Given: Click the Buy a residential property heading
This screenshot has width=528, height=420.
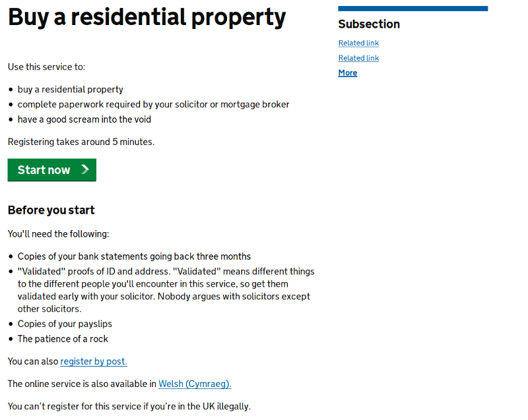Looking at the screenshot, I should (147, 17).
